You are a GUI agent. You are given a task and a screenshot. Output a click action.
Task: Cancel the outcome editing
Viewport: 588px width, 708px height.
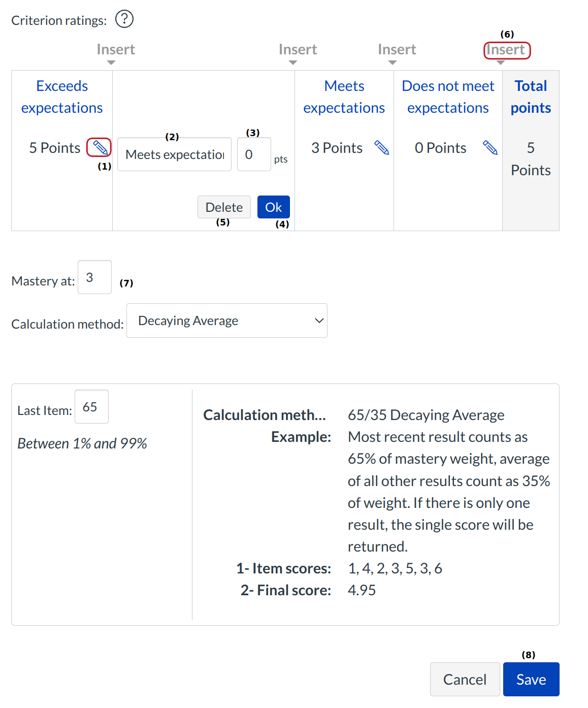pos(465,680)
